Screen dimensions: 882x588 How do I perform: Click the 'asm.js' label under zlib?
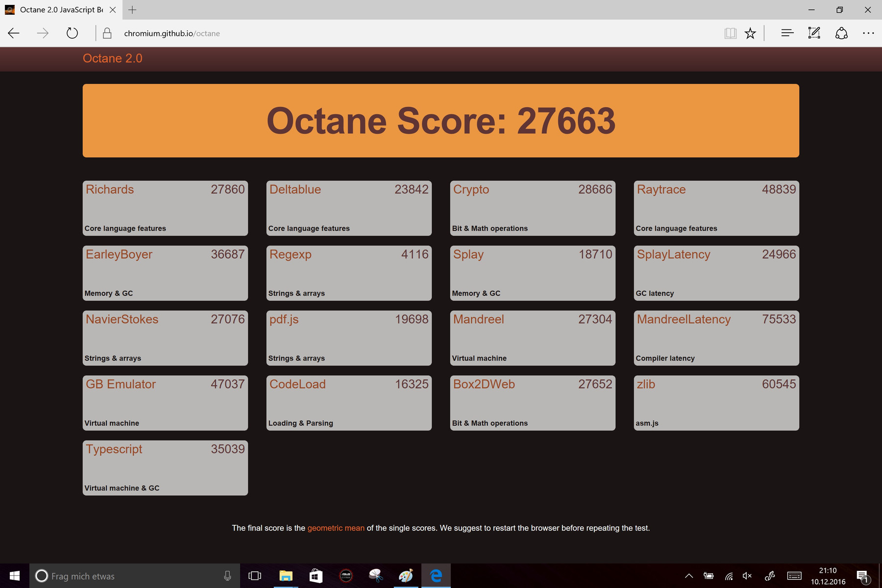click(647, 423)
